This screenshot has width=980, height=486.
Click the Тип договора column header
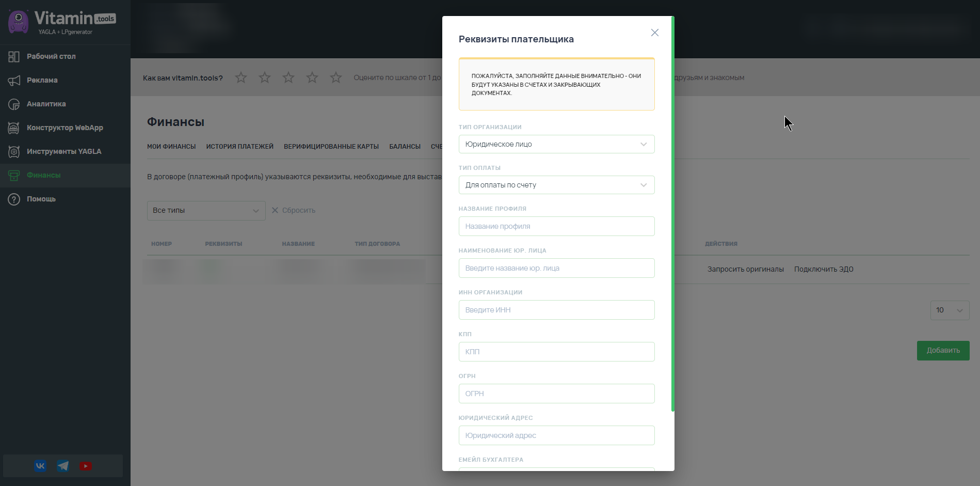[x=377, y=244]
